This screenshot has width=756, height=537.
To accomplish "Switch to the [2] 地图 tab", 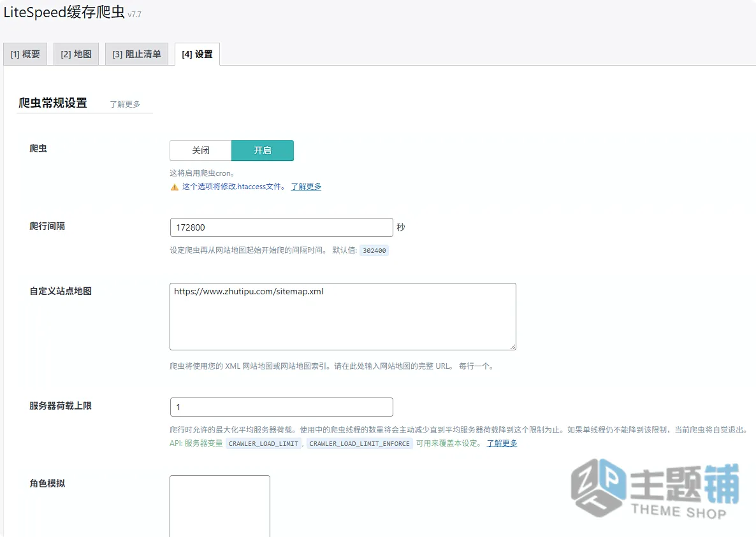I will (x=76, y=54).
